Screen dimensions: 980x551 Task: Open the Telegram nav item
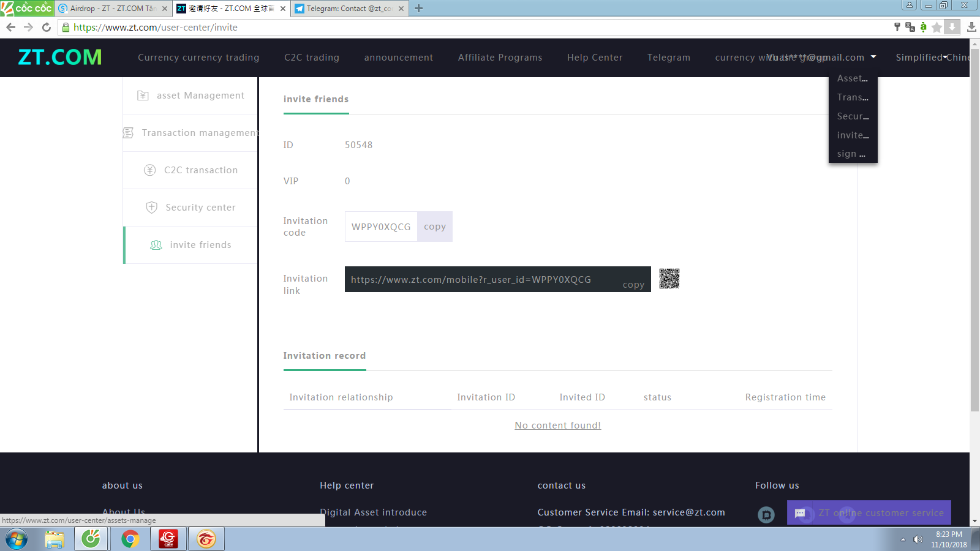click(x=669, y=58)
